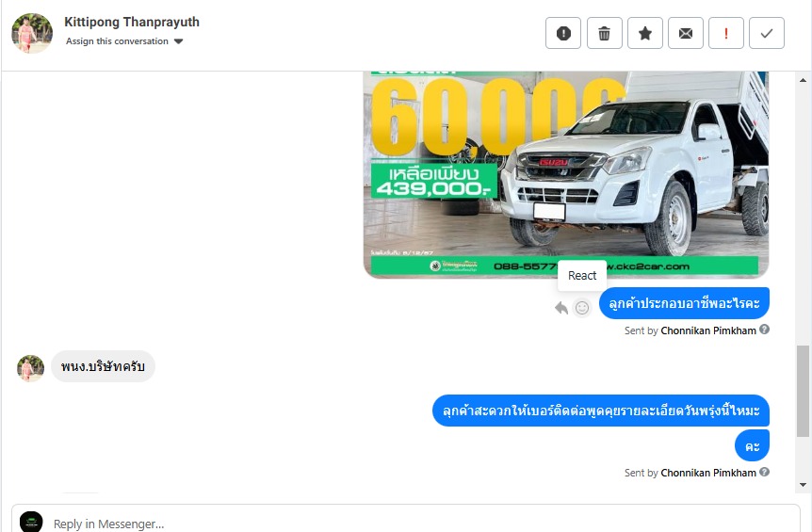
Task: Click page avatar beside reply box
Action: pos(31,522)
